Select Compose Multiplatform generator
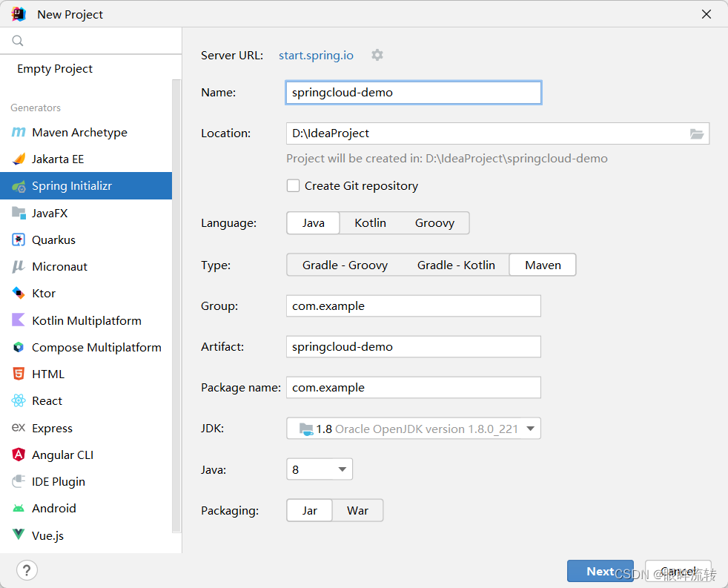The width and height of the screenshot is (728, 588). pos(86,348)
